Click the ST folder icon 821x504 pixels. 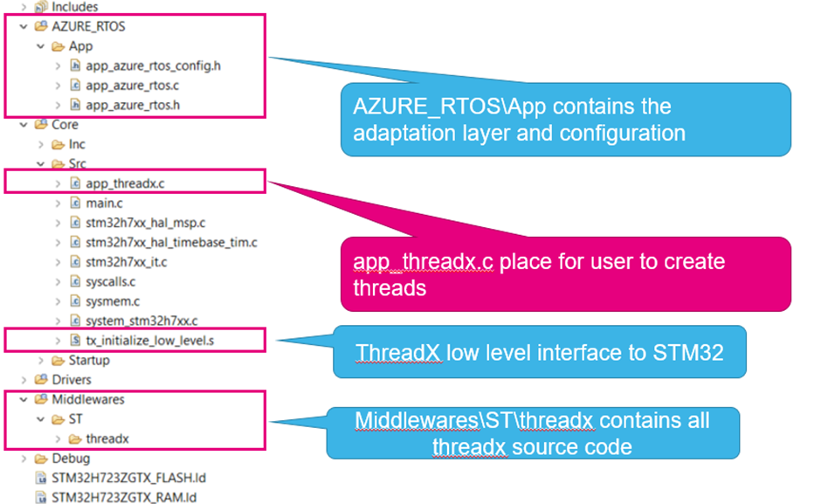click(59, 419)
